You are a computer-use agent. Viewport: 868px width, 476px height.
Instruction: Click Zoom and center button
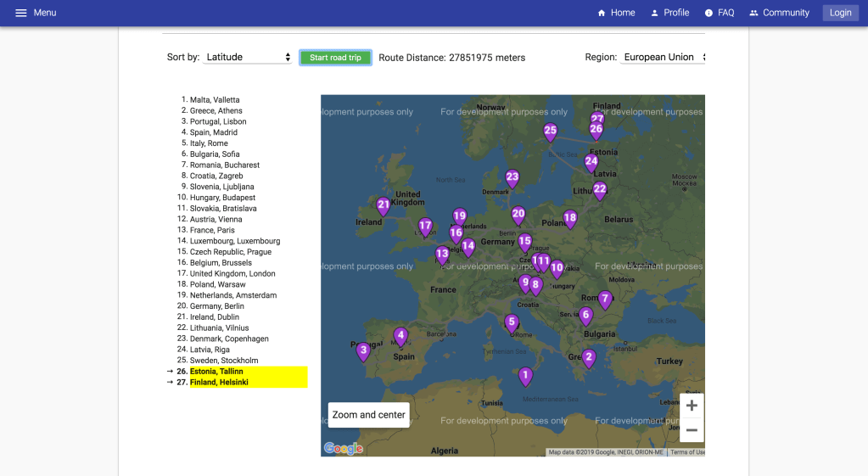tap(368, 415)
